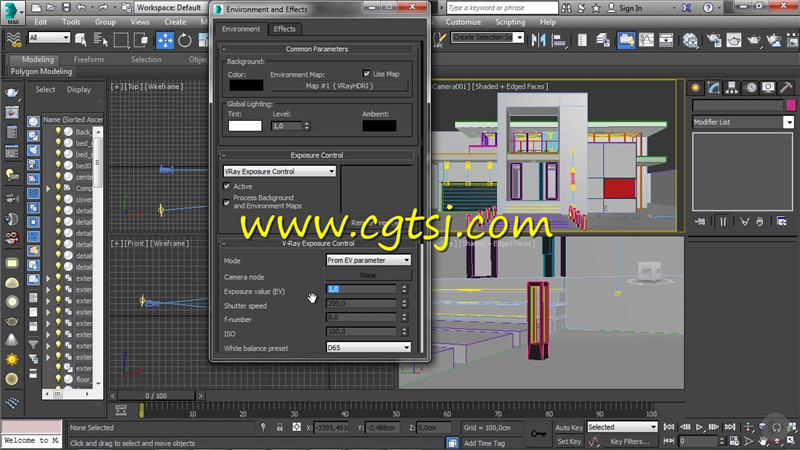Click the Camera node None button
Screen dimensions: 800x450
point(368,275)
